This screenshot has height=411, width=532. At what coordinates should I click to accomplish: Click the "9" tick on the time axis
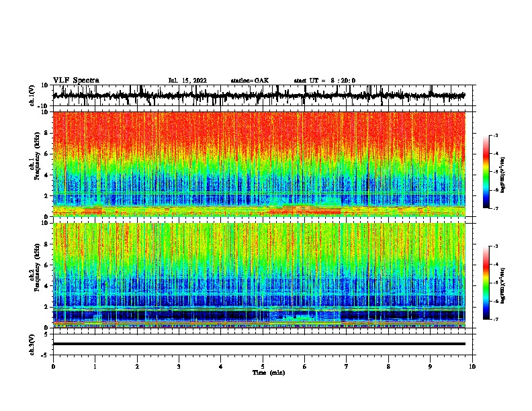[430, 367]
